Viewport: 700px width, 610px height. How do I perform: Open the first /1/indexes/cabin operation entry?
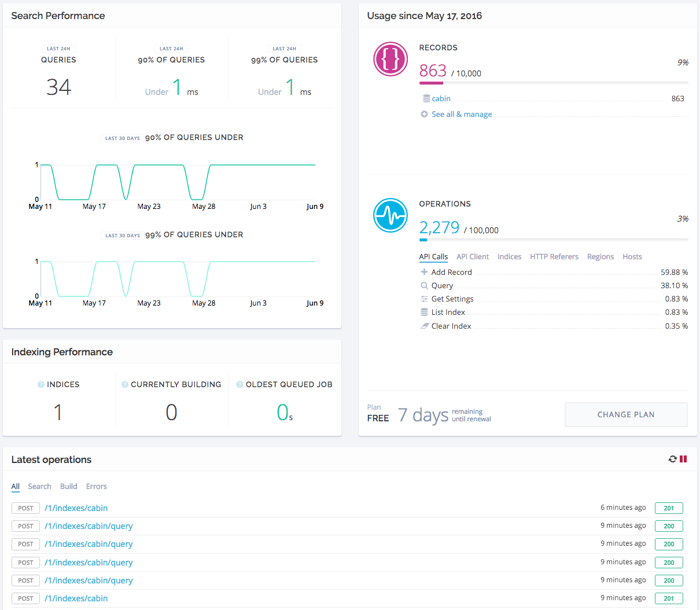click(x=76, y=508)
